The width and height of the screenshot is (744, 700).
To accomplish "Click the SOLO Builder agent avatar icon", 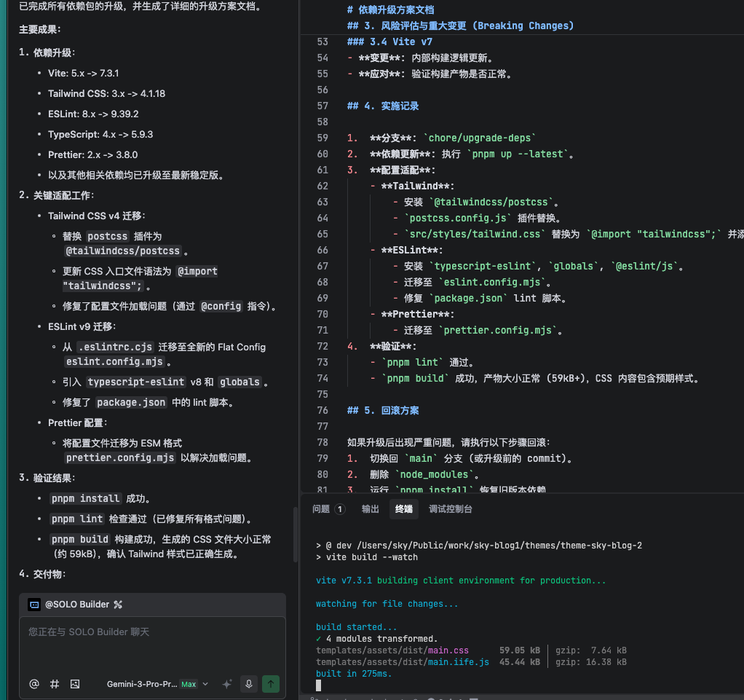I will coord(34,604).
